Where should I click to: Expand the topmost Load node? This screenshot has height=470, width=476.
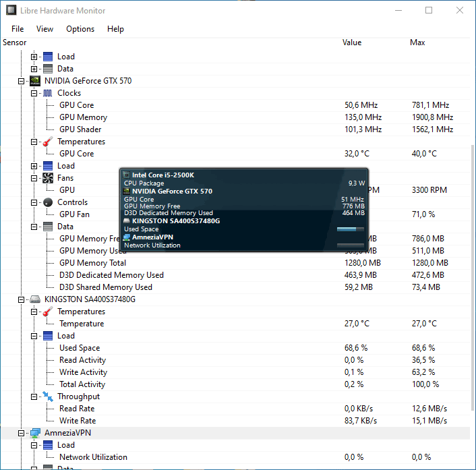click(x=34, y=57)
